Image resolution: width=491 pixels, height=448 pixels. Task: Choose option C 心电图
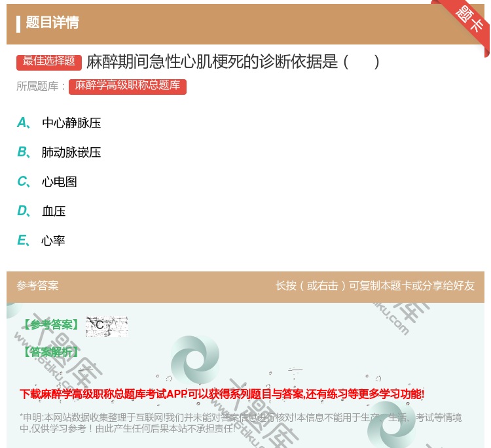47,181
